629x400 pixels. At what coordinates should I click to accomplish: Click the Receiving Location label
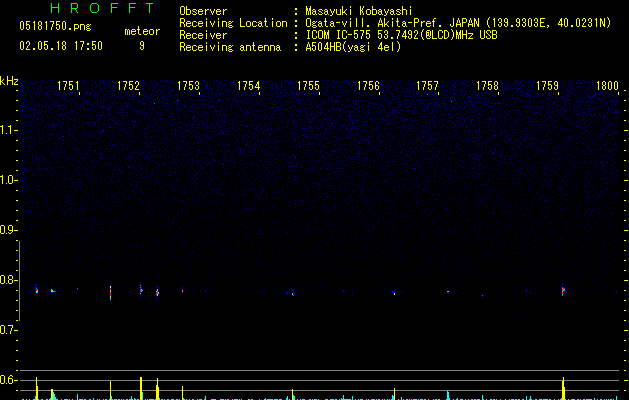(x=233, y=23)
